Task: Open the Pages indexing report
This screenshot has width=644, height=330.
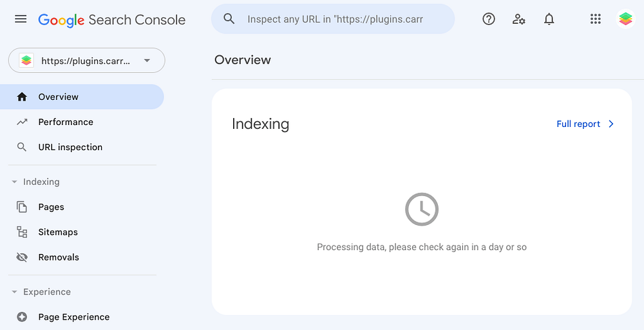Action: 51,207
